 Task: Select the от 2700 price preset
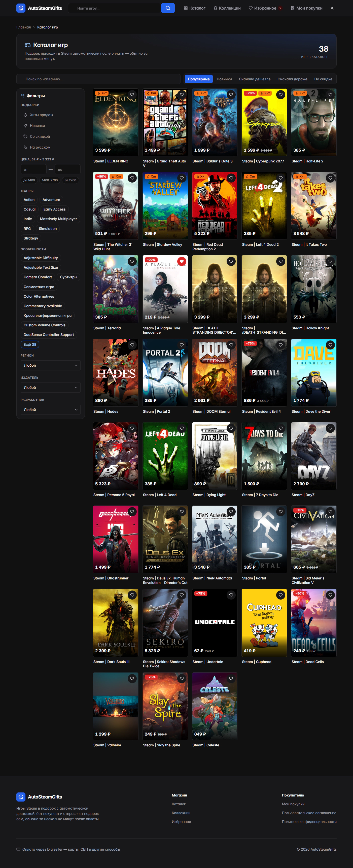click(70, 180)
